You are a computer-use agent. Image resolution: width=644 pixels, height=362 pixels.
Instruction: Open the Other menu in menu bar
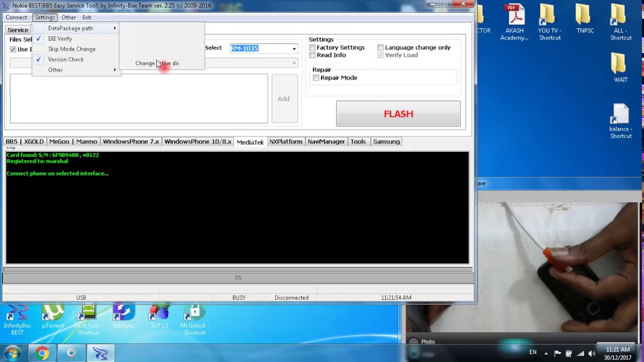point(68,18)
